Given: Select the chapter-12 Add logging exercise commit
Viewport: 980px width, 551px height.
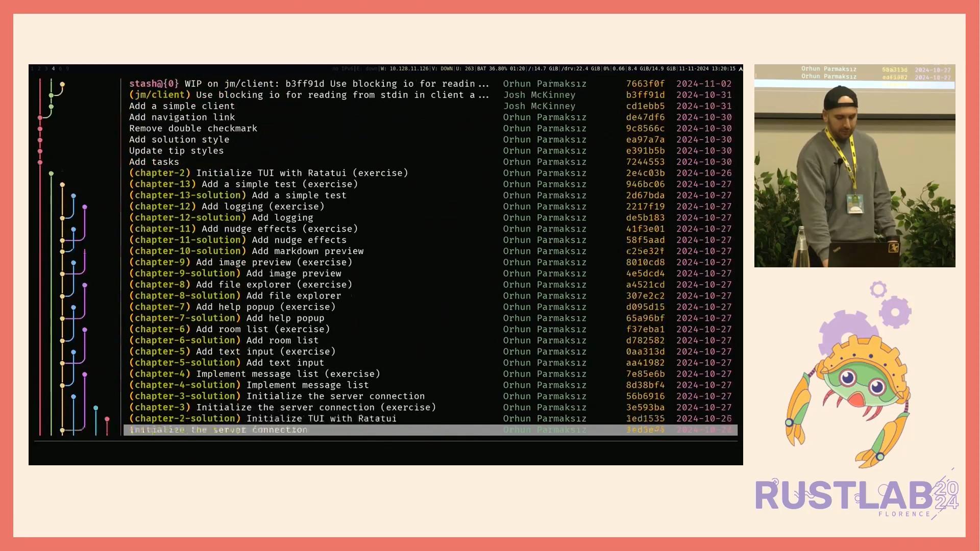Looking at the screenshot, I should click(x=430, y=207).
